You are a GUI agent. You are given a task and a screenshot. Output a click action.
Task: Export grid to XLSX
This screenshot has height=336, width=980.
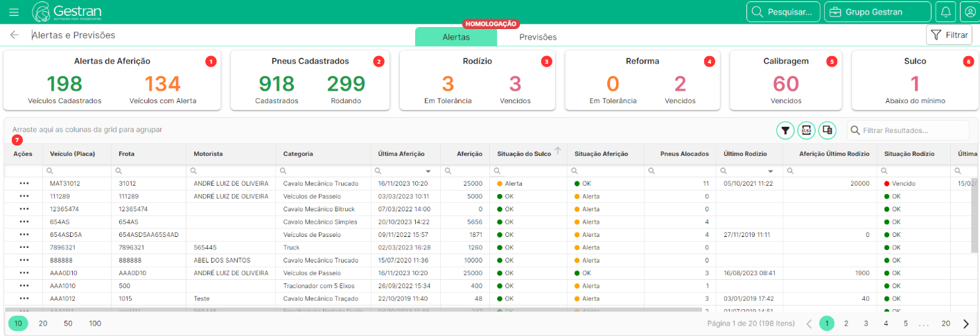click(806, 130)
